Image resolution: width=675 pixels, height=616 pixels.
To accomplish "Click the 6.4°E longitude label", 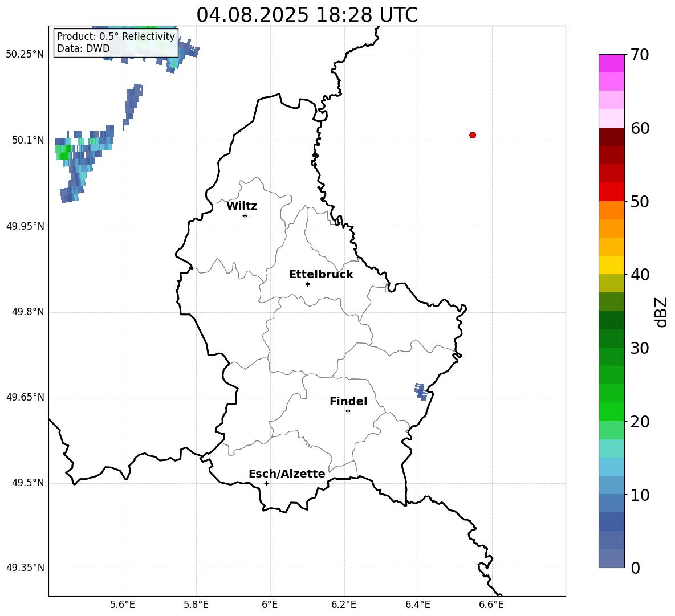I will (417, 605).
